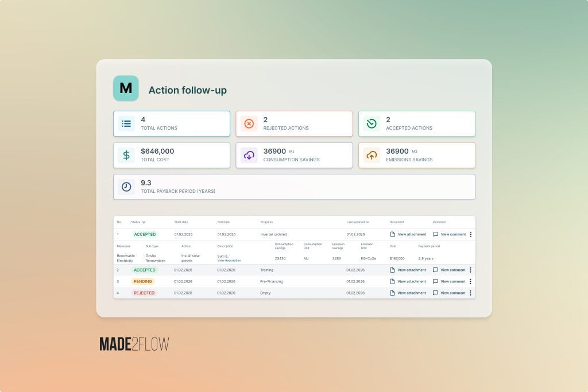Click the teal M app logo
588x392 pixels.
pos(126,88)
